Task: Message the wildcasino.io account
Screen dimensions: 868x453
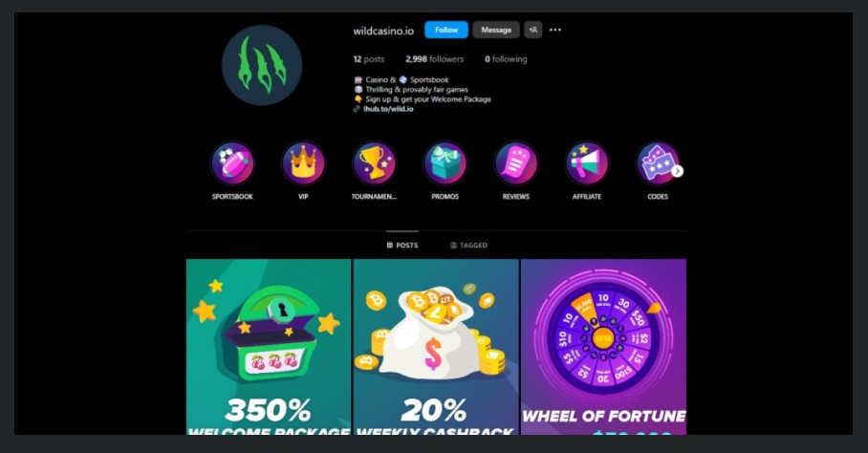Action: (x=496, y=30)
